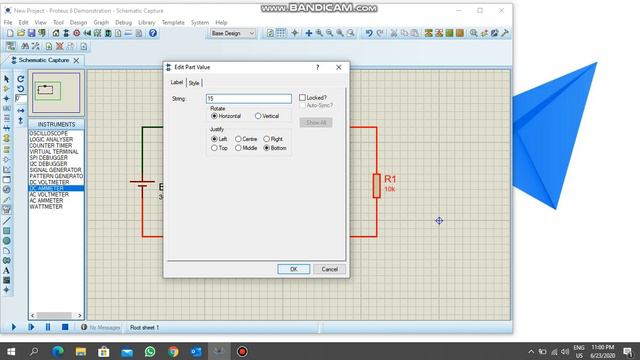Click the OK button
Screen dimensions: 640x360
click(x=293, y=269)
